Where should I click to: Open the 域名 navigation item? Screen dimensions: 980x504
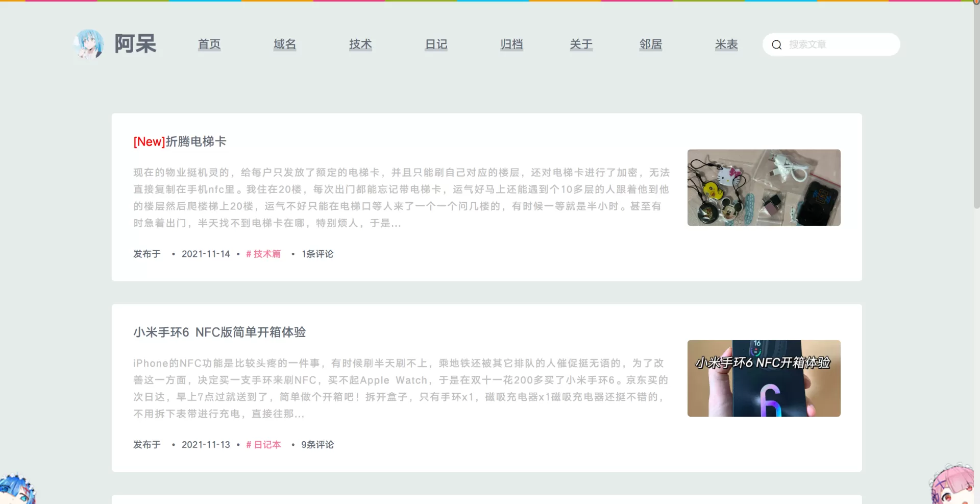(x=285, y=44)
